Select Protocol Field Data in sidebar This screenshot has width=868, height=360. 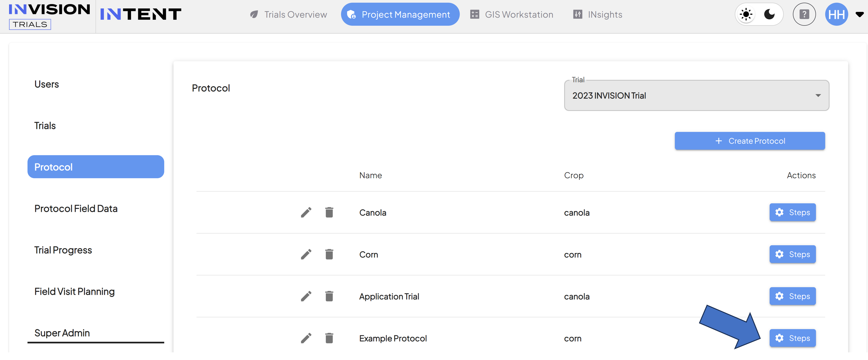point(76,209)
